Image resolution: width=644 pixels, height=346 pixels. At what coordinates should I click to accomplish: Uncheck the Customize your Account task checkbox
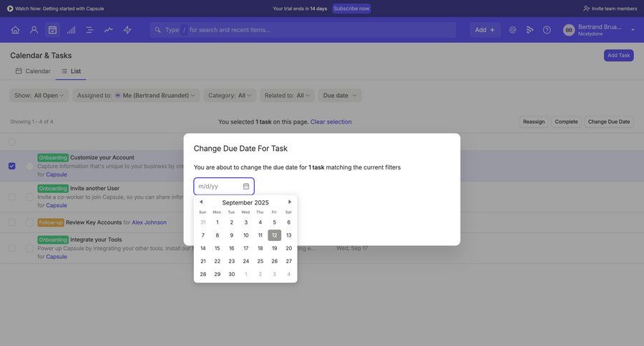(12, 167)
